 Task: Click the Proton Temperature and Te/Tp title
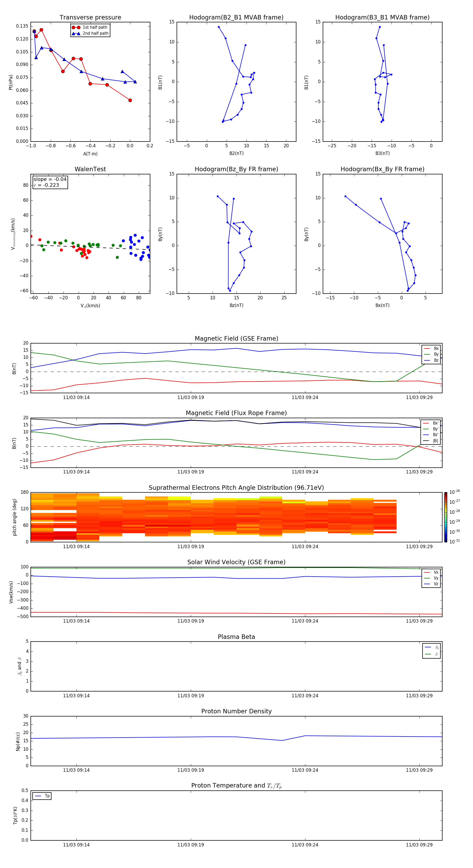(x=236, y=785)
